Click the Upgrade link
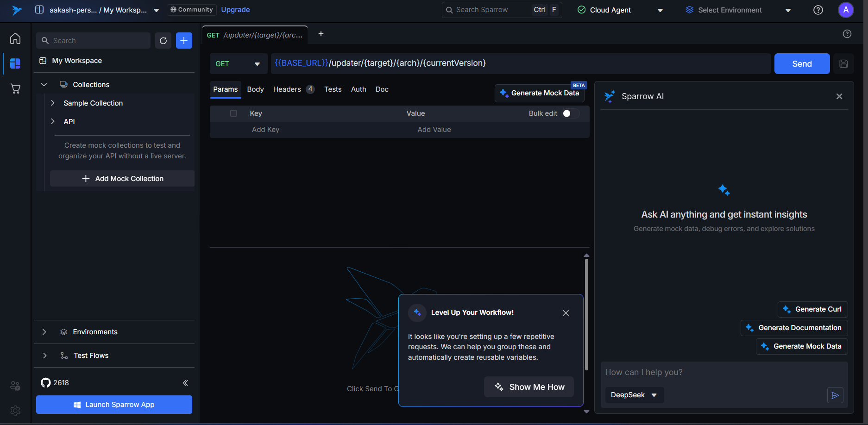The width and height of the screenshot is (868, 425). pos(235,10)
